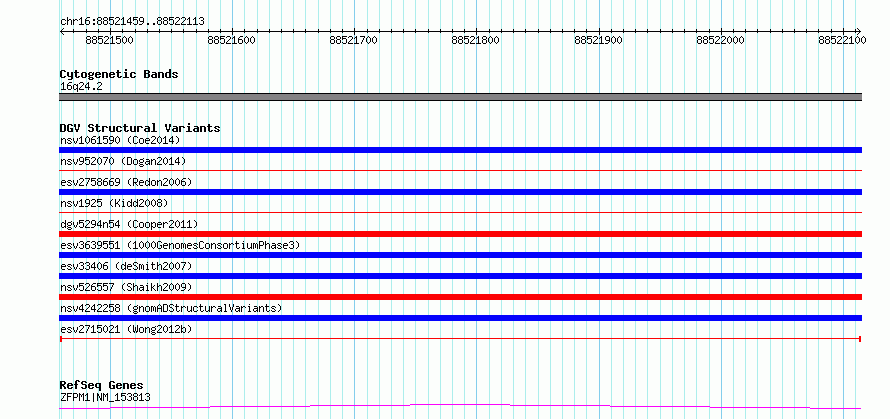Click the magenta ZFPM1 gene feature line
This screenshot has width=890, height=419.
(x=460, y=407)
